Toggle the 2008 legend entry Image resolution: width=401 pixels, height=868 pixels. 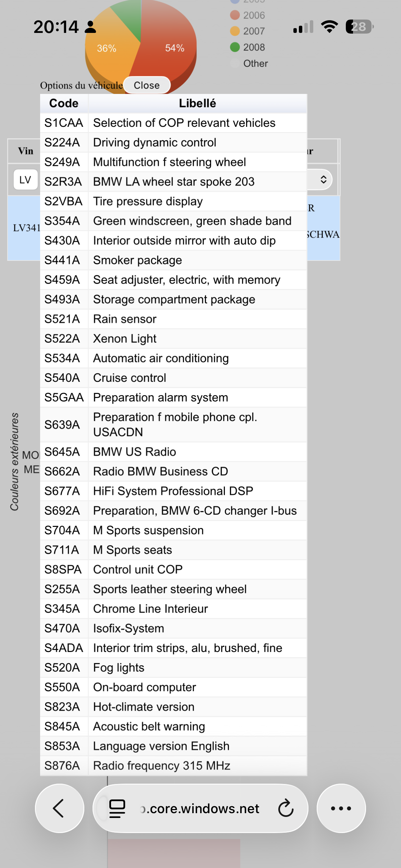tap(248, 47)
